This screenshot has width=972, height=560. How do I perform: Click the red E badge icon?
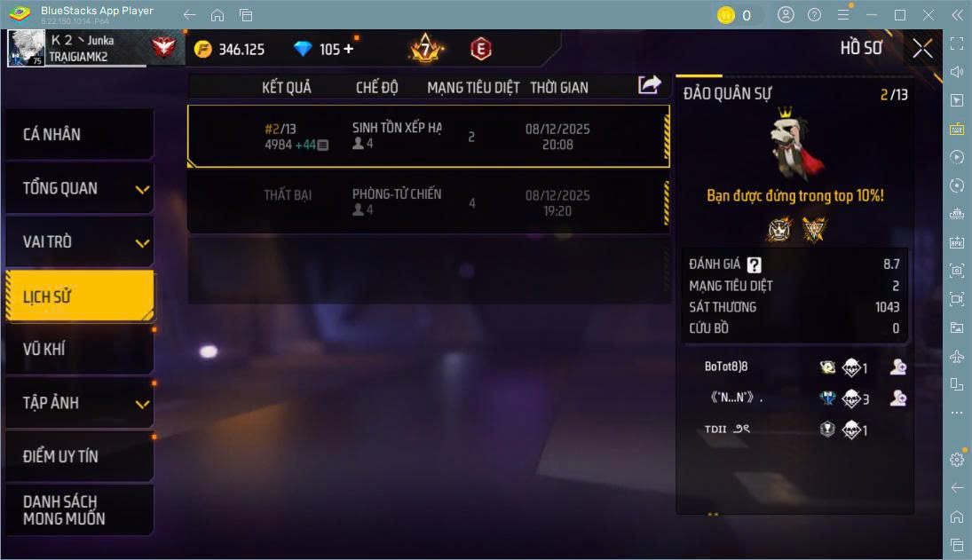pyautogui.click(x=480, y=49)
